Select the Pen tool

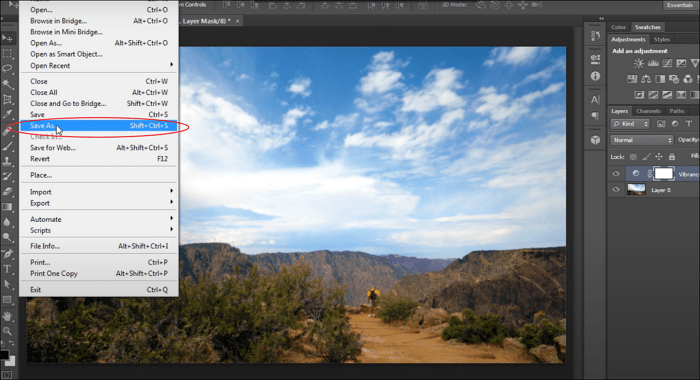point(7,254)
